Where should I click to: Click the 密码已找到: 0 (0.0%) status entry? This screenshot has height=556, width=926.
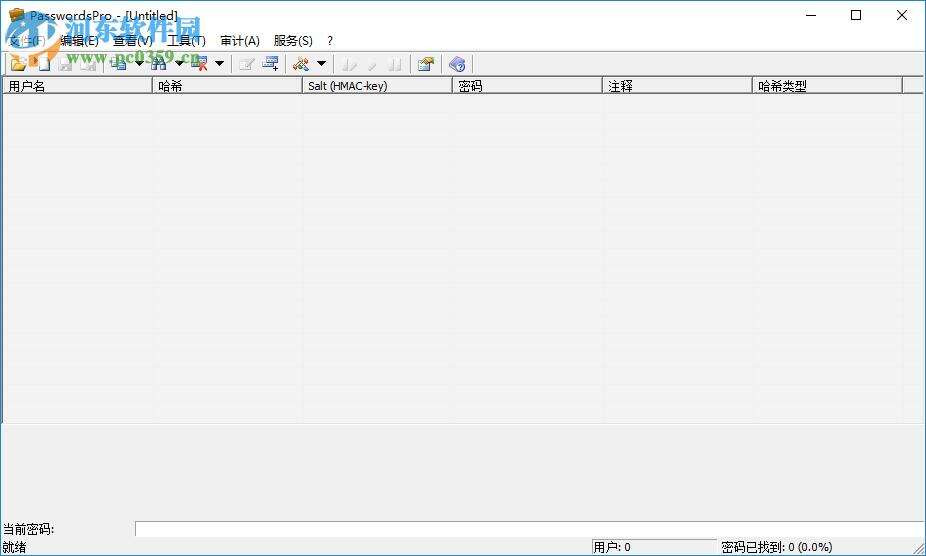point(777,547)
